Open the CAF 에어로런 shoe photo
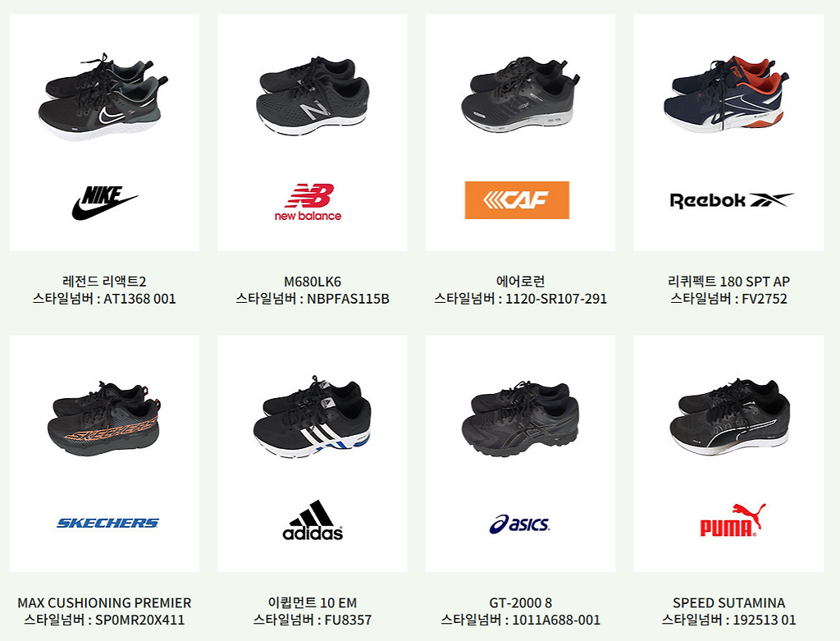 coord(521,97)
